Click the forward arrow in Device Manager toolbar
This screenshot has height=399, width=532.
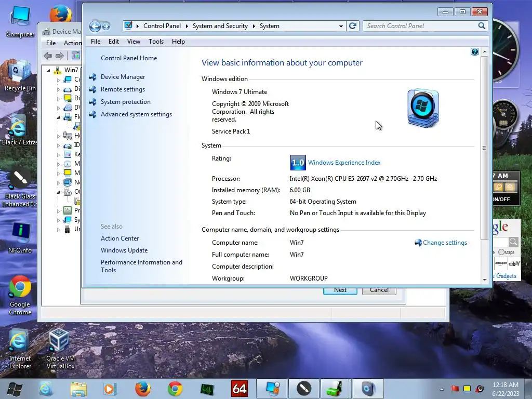click(x=60, y=56)
